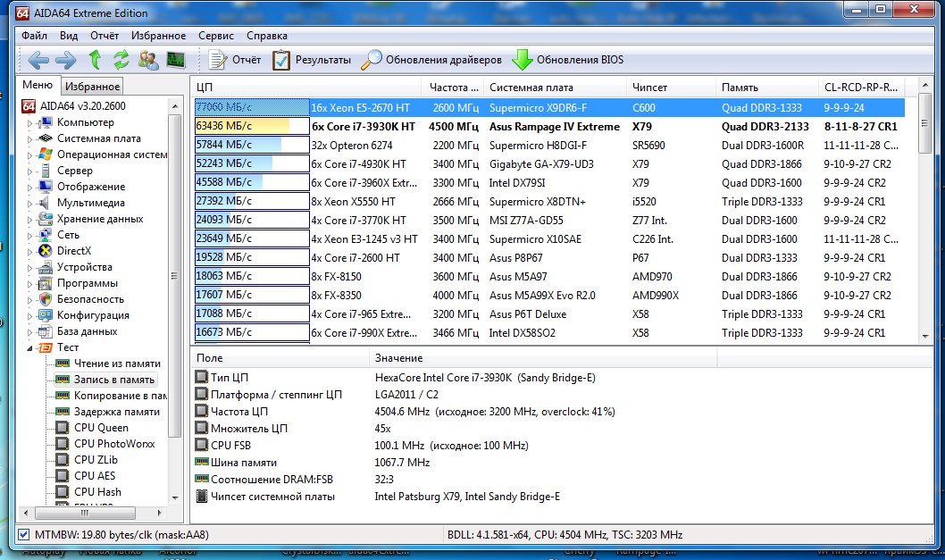Click the back navigation arrow in toolbar

point(38,60)
